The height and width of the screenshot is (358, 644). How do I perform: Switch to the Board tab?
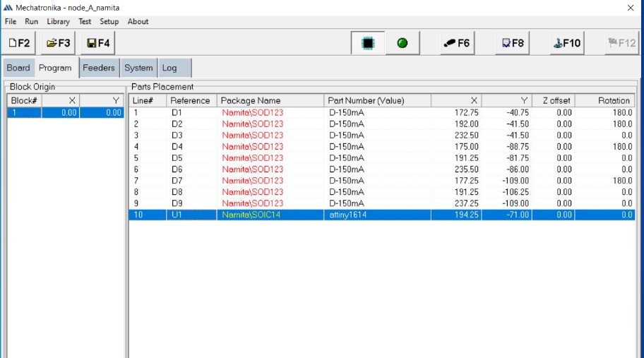pyautogui.click(x=18, y=68)
